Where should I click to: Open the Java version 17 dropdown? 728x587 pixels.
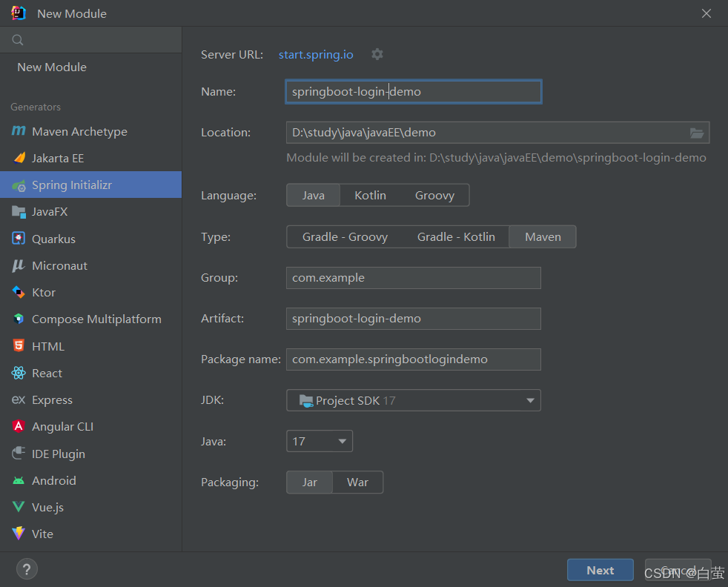320,441
